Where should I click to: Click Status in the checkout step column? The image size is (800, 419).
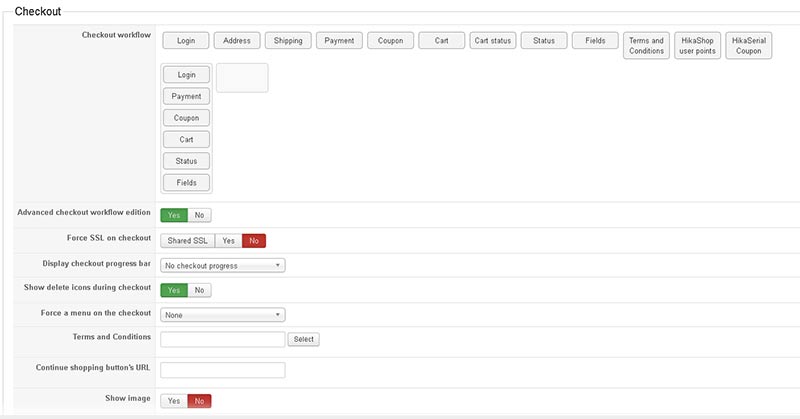[186, 161]
